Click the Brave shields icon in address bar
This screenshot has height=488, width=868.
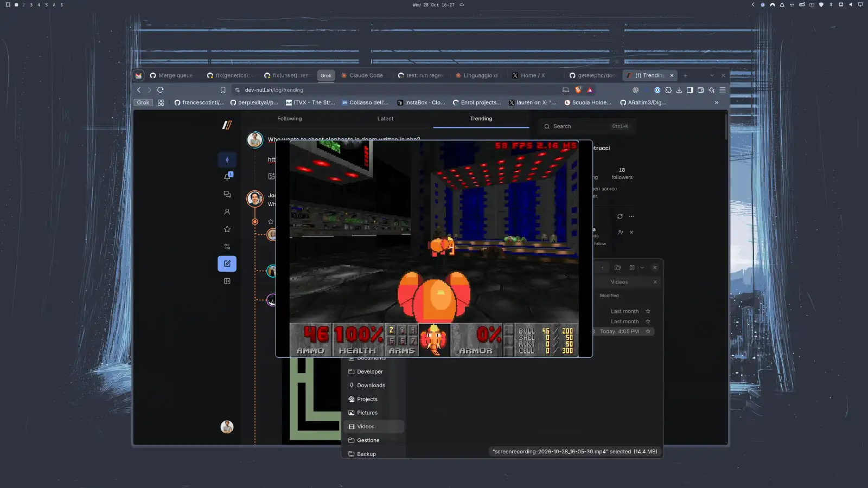point(578,90)
